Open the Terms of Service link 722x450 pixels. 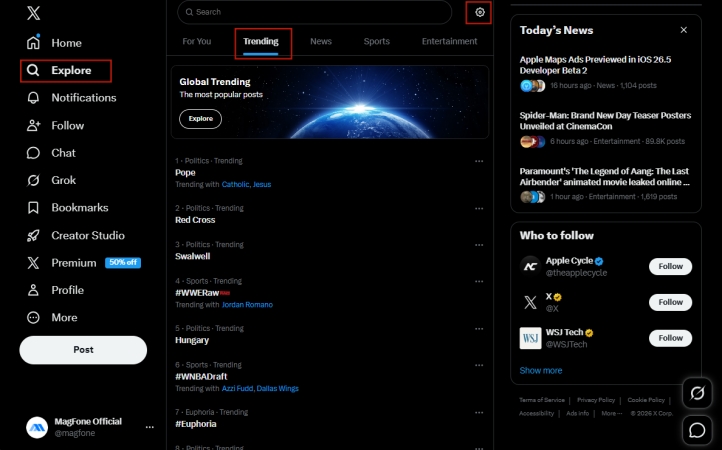click(x=542, y=400)
